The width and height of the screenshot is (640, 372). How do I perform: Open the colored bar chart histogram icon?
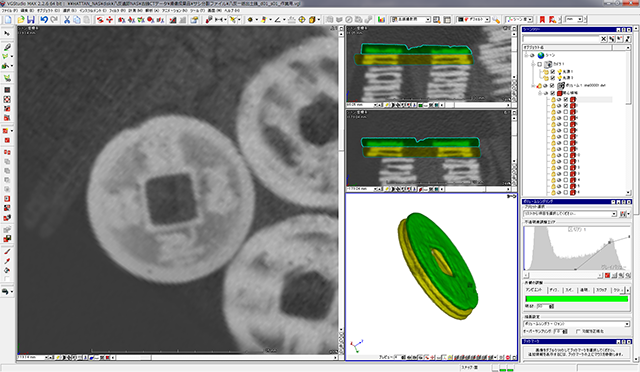(x=381, y=20)
